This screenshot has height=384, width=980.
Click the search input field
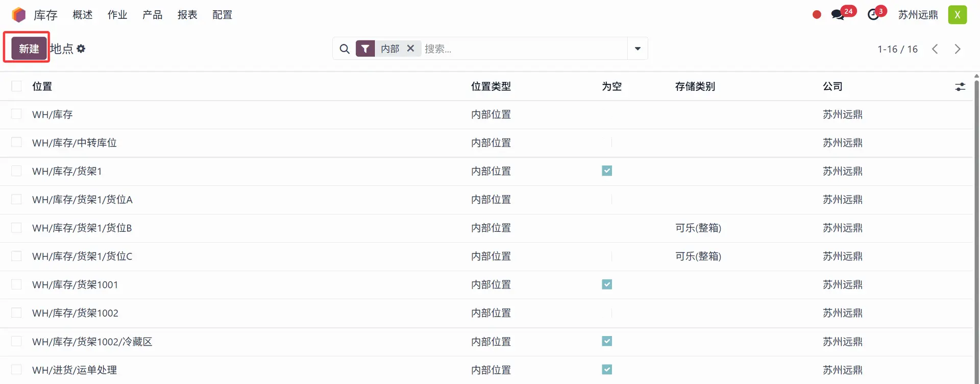click(x=523, y=49)
